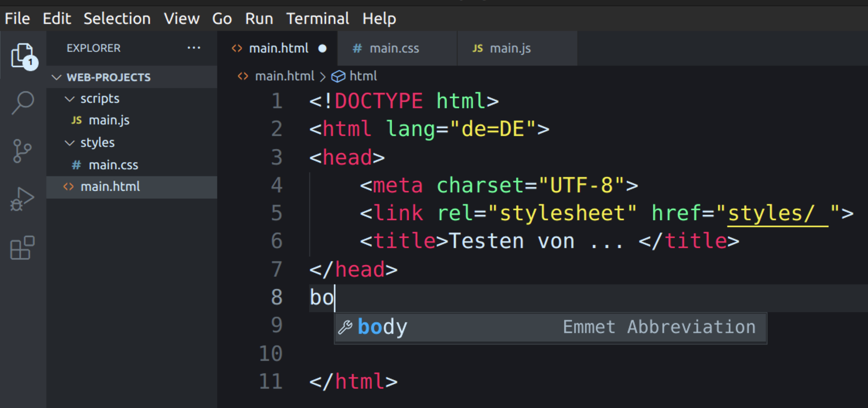Image resolution: width=868 pixels, height=408 pixels.
Task: Click the breadcrumb file icon for main.html
Action: click(243, 76)
